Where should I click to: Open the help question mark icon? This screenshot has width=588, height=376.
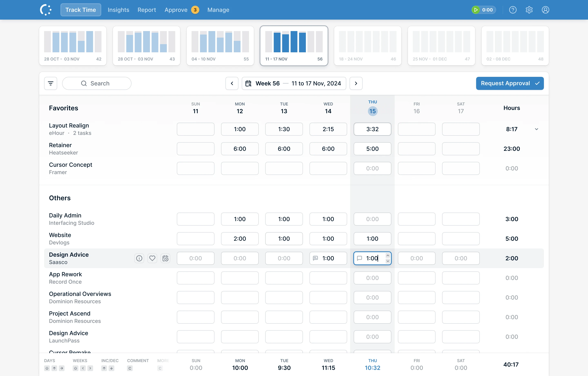(x=512, y=10)
